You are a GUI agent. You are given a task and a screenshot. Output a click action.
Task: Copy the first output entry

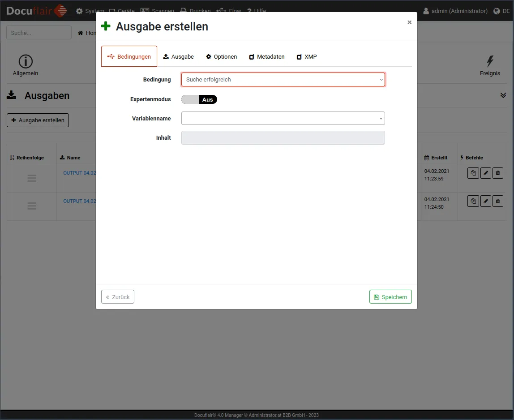pos(473,173)
